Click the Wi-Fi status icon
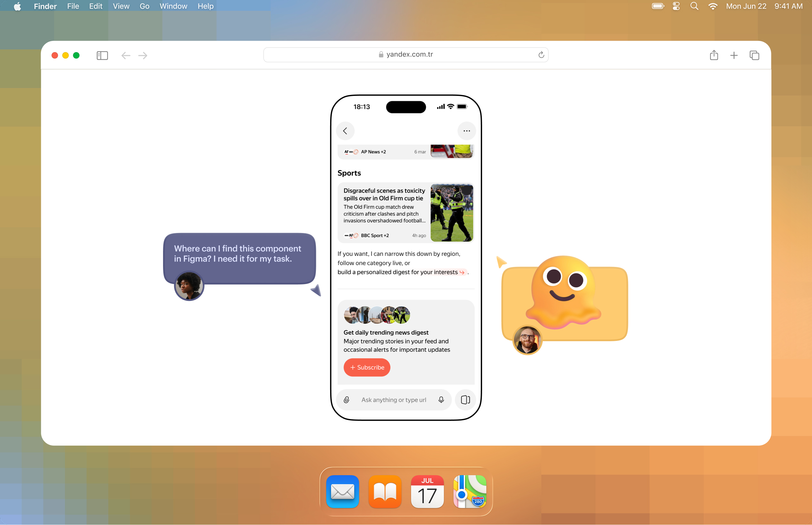This screenshot has height=525, width=812. (712, 6)
